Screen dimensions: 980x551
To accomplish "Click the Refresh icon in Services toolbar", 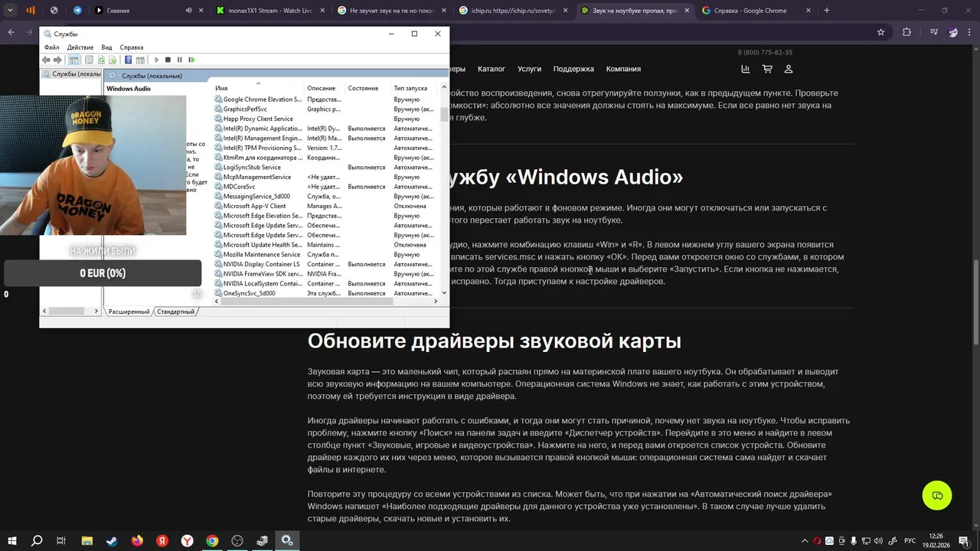I will [x=101, y=60].
